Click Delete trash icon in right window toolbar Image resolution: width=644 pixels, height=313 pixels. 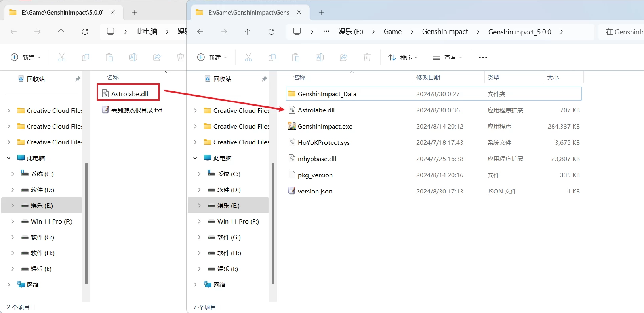tap(367, 57)
